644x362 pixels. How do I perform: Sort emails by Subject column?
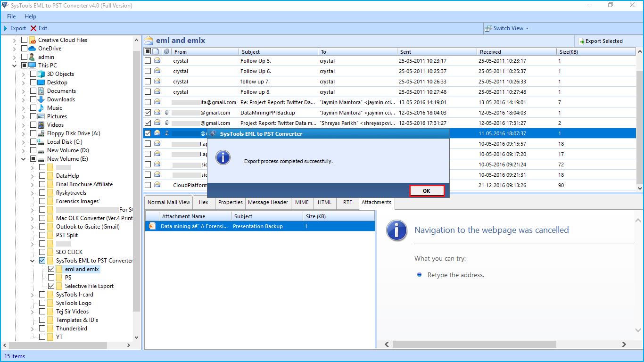coord(278,51)
